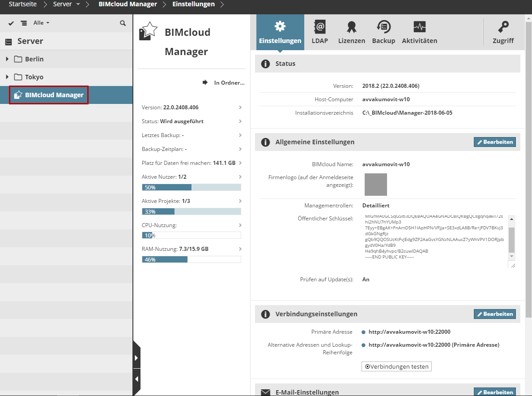Open the Server breadcrumb dropdown arrow
This screenshot has height=396, width=532.
tap(78, 4)
